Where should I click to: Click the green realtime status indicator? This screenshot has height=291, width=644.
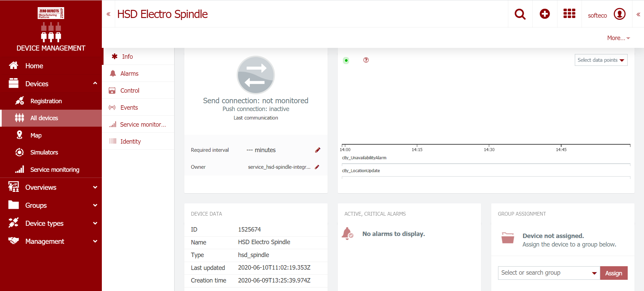click(x=346, y=60)
